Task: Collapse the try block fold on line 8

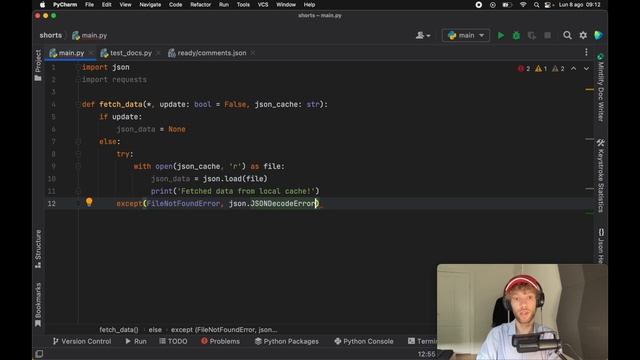Action: 78,154
